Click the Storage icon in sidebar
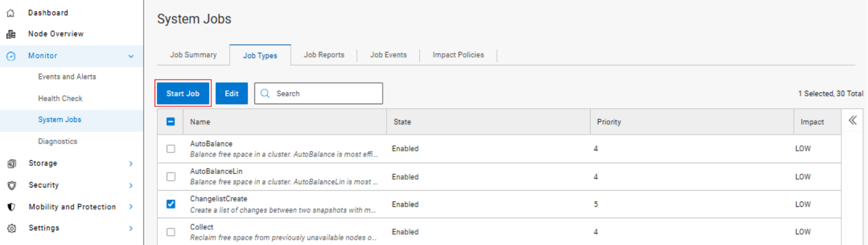The image size is (868, 245). tap(11, 164)
